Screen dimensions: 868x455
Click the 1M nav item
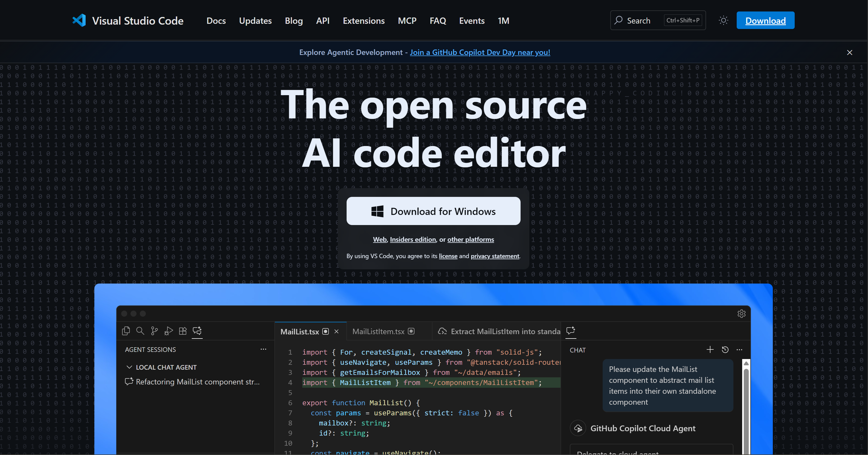click(x=503, y=21)
